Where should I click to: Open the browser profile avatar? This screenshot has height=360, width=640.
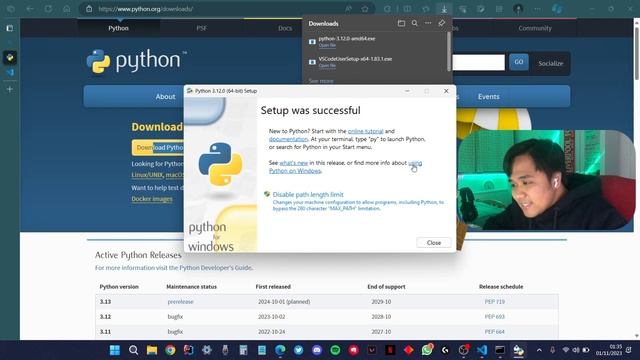coord(518,9)
